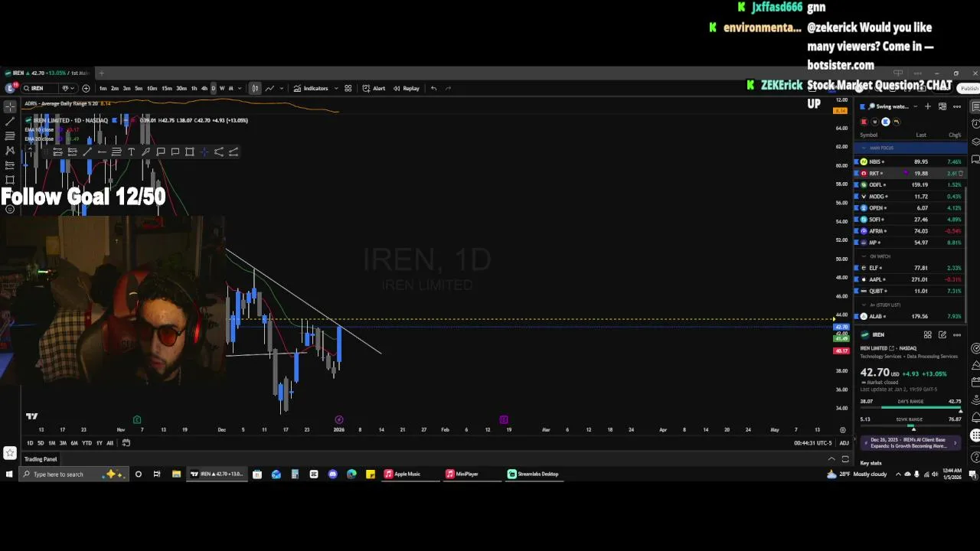The height and width of the screenshot is (551, 980).
Task: Select the 1m timeframe
Action: tap(103, 88)
